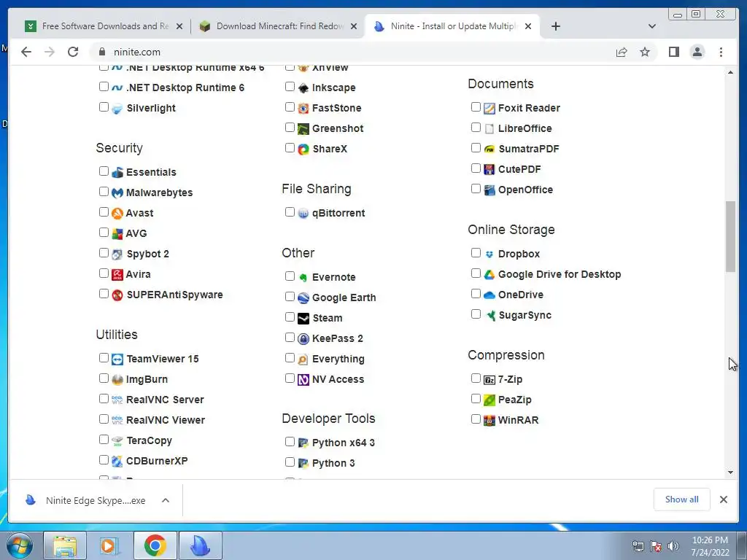This screenshot has width=747, height=560.
Task: Toggle the side panel button
Action: coord(673,52)
